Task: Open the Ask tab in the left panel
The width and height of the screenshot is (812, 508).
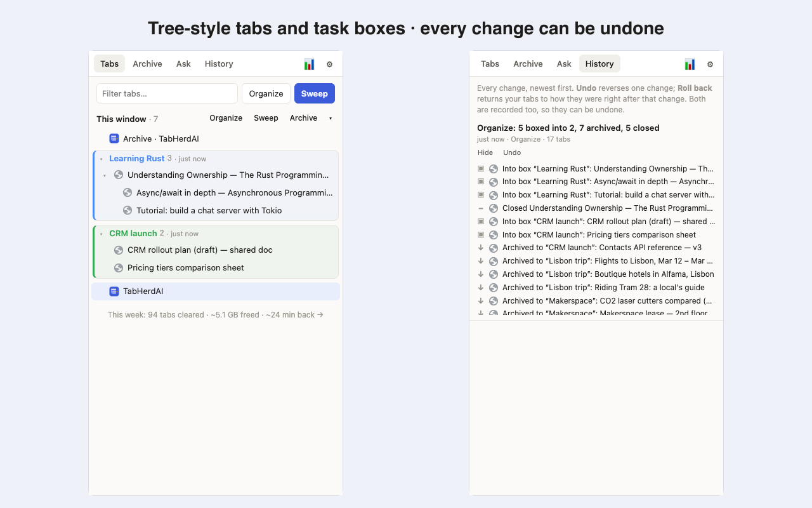Action: coord(183,63)
